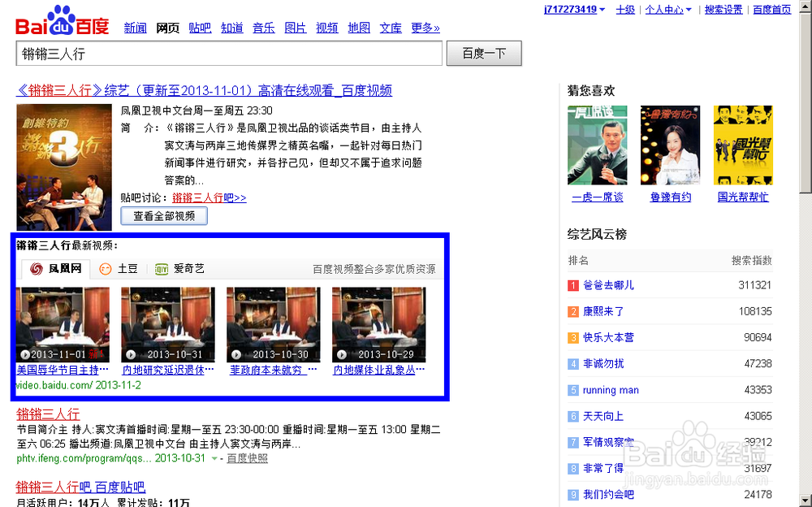The height and width of the screenshot is (507, 812).
Task: Play the 2013-10-31 video thumbnail
Action: (168, 324)
